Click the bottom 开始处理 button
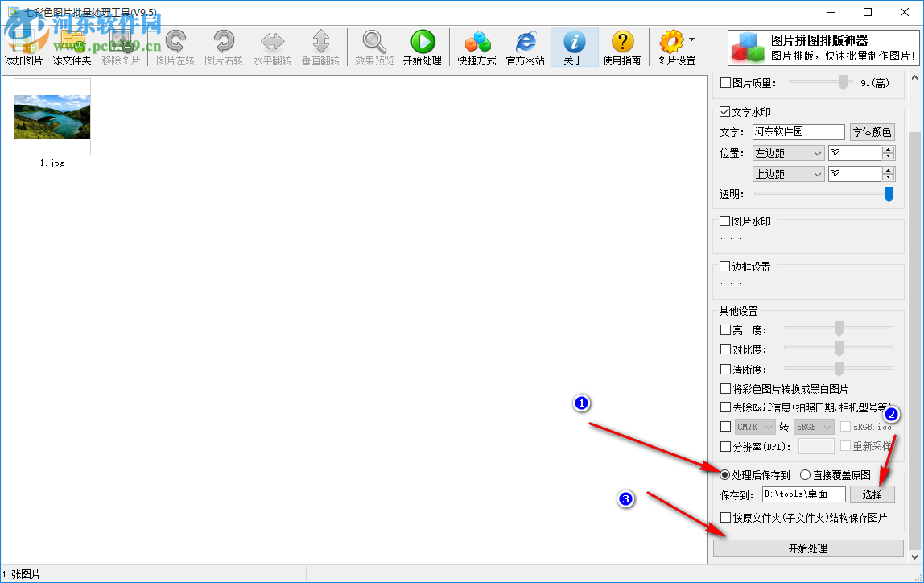The height and width of the screenshot is (583, 924). pos(808,549)
